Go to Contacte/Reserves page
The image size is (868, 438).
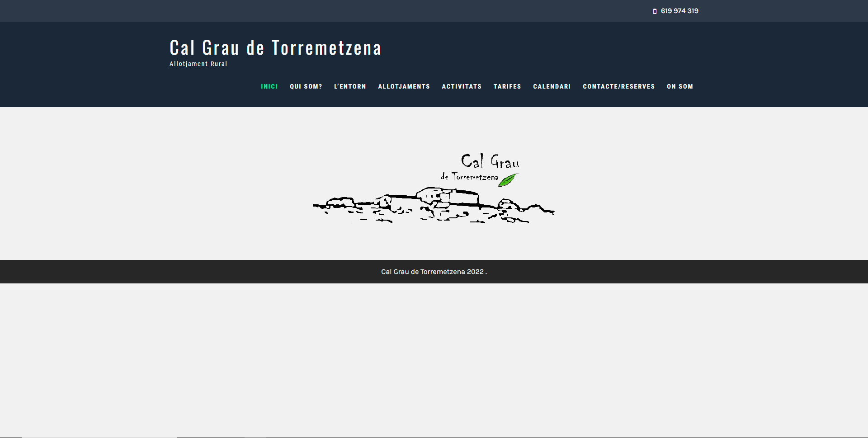point(619,86)
